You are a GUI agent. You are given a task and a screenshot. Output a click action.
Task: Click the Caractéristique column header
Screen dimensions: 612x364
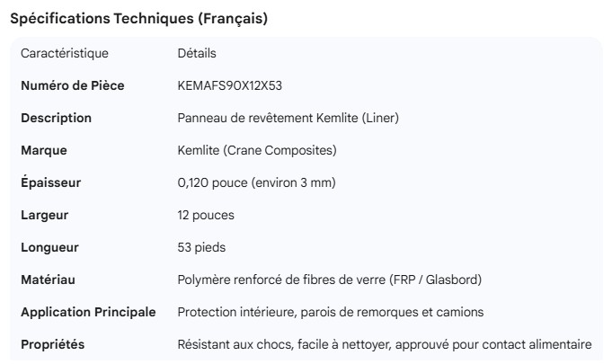click(x=65, y=54)
